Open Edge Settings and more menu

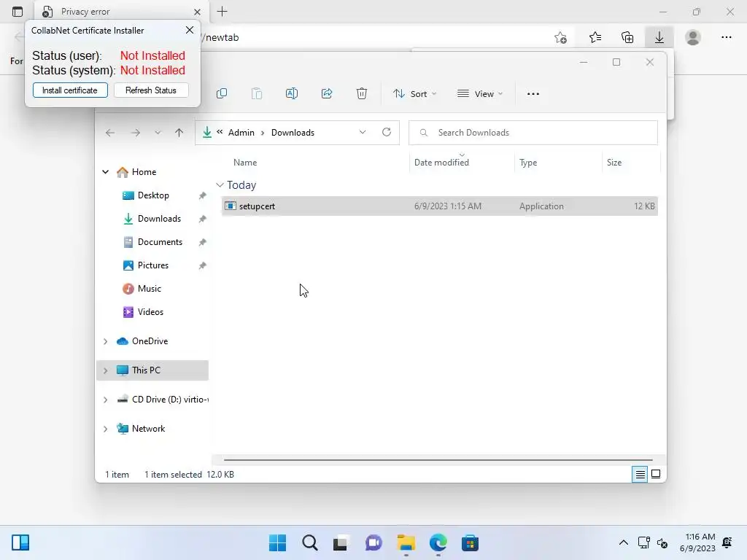click(727, 37)
